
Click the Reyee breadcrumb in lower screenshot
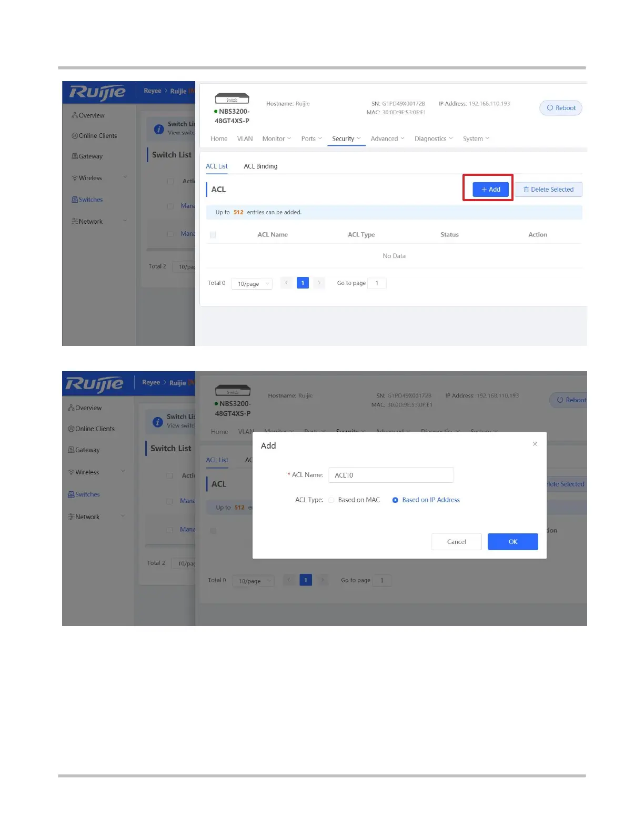[151, 382]
